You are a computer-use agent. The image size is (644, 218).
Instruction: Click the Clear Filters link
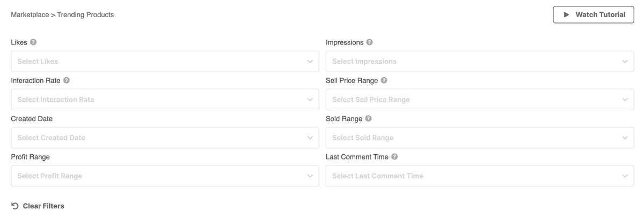[x=43, y=206]
